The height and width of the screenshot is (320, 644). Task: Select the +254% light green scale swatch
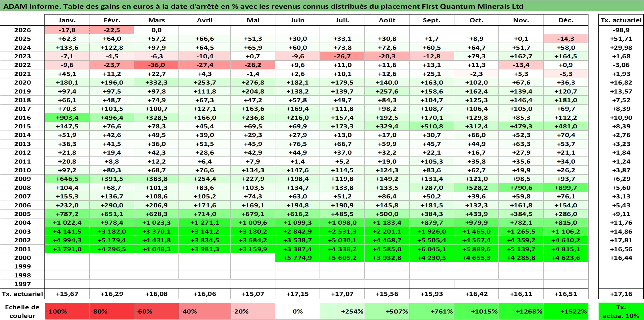coord(342,311)
